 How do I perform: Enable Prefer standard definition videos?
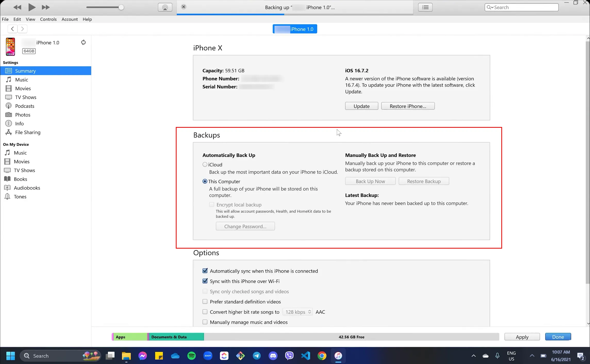[205, 301]
